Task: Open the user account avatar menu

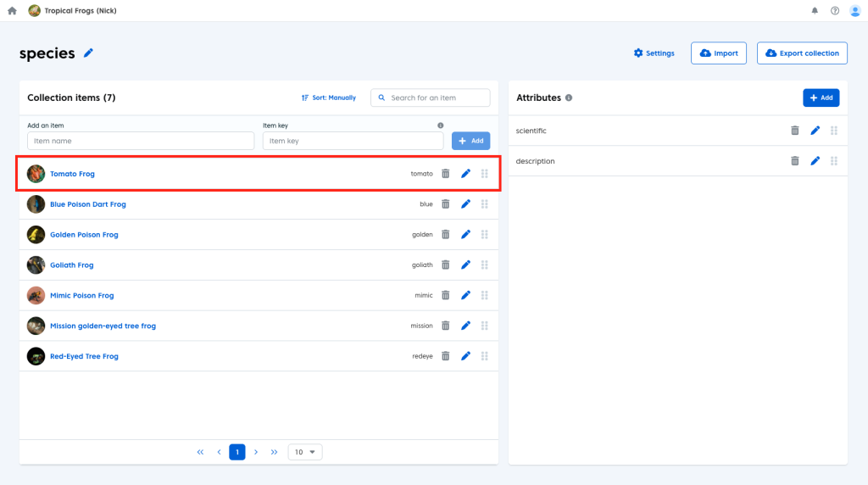Action: 854,11
